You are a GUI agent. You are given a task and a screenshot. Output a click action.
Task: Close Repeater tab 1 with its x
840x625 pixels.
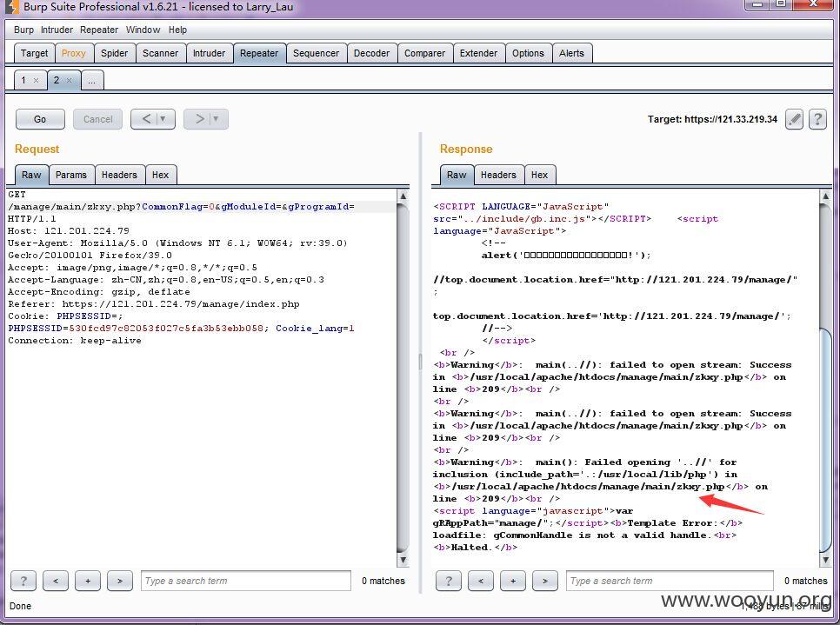tap(36, 80)
